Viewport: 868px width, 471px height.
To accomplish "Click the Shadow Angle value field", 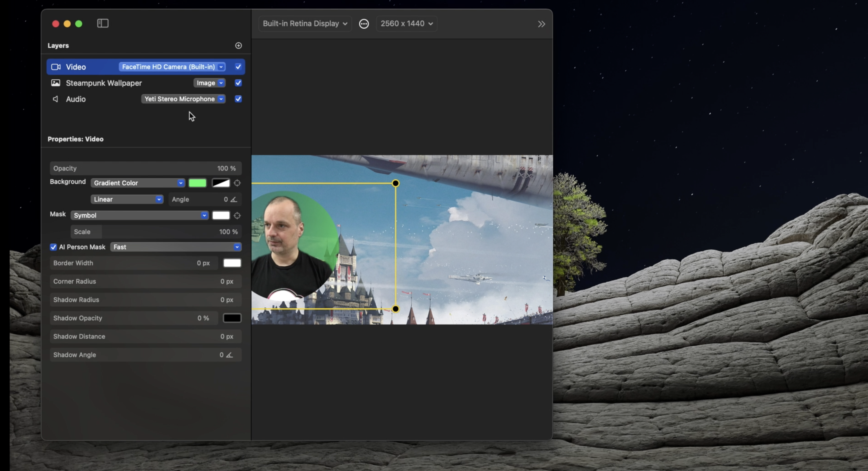I will (x=146, y=355).
